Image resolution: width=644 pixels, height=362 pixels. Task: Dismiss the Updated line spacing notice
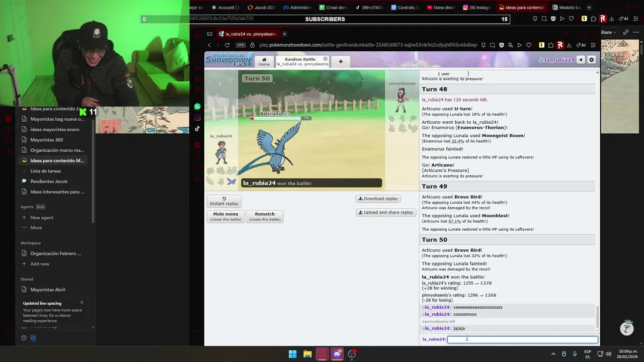pos(82,302)
